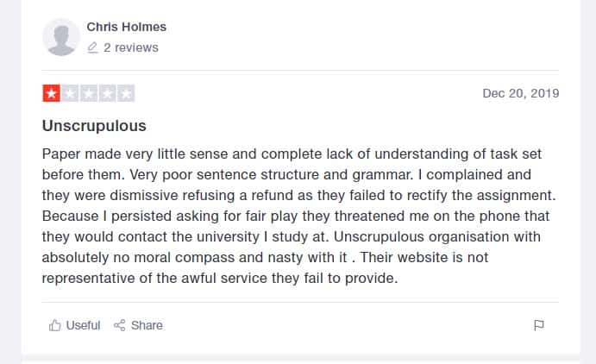Viewport: 596px width, 364px height.
Task: Click the fifth grey star
Action: (126, 93)
